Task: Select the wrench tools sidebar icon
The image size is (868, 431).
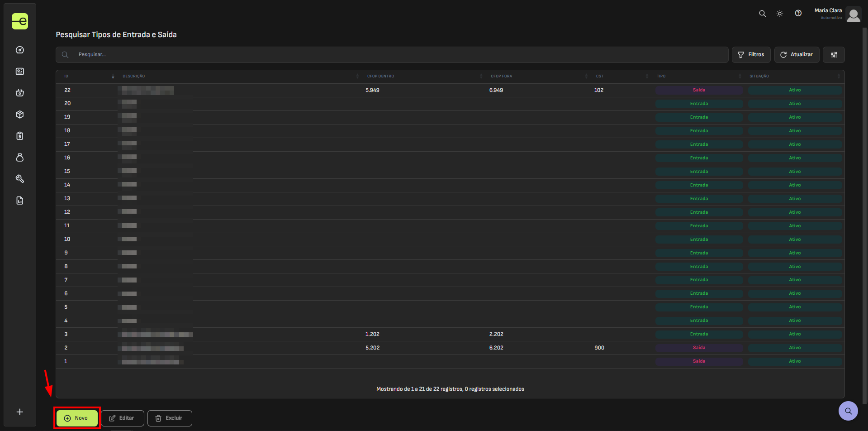Action: point(20,179)
